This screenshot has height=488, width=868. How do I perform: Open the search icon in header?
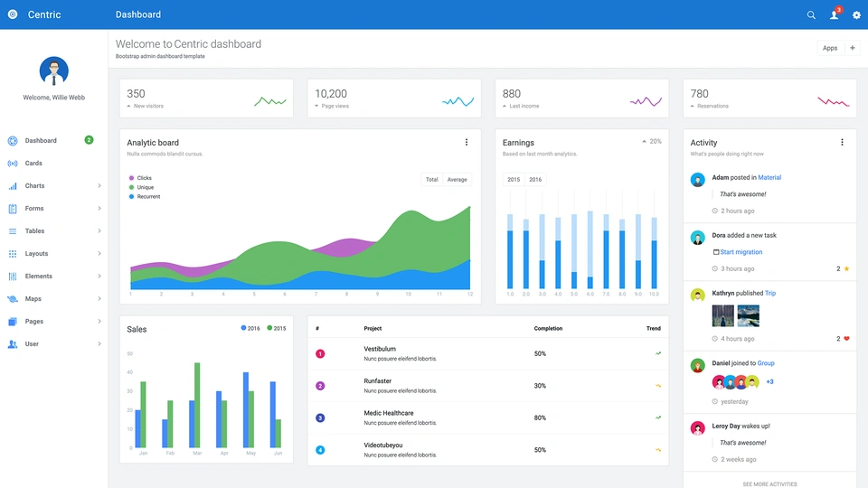811,15
